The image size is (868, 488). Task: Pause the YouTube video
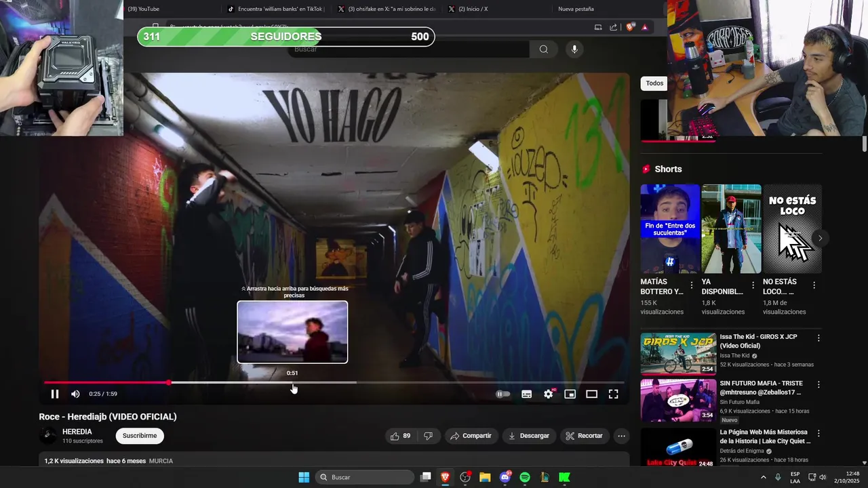[x=55, y=394]
